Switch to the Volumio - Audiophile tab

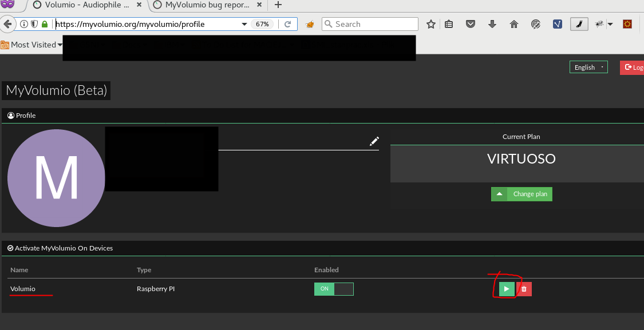tap(87, 5)
